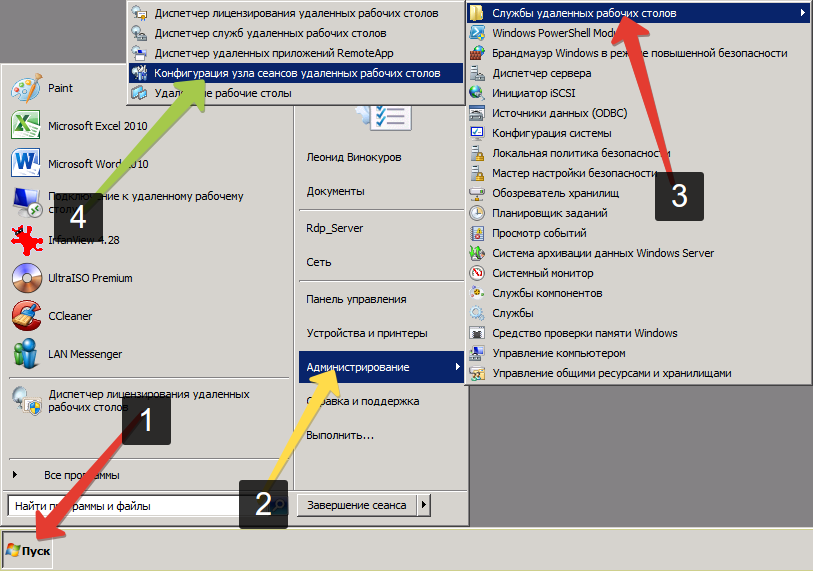Click the Windows flag icon on Пуск button
This screenshot has height=571, width=813.
tap(13, 550)
